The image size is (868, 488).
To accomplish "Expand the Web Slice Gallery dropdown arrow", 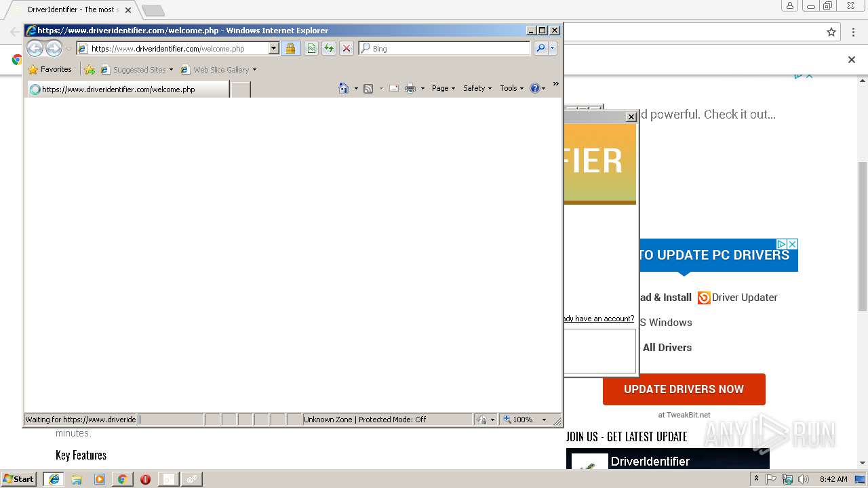I will (x=254, y=70).
